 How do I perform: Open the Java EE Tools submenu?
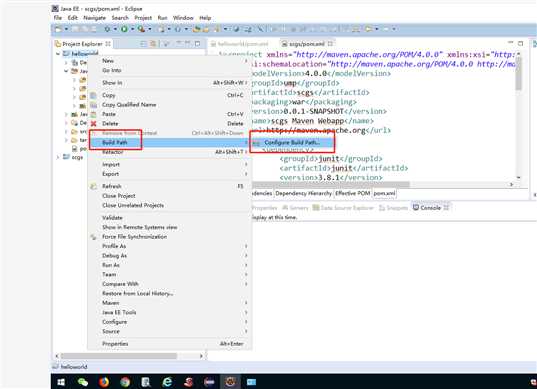pyautogui.click(x=169, y=312)
